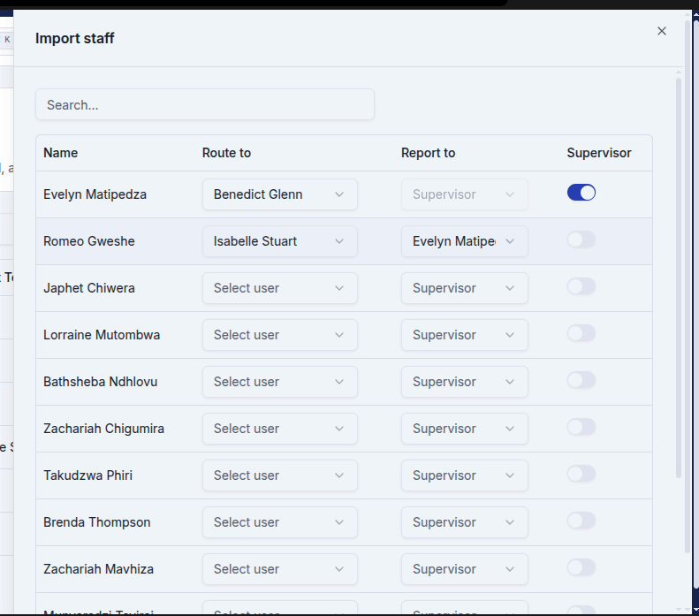The height and width of the screenshot is (616, 699).
Task: Enable Supervisor toggle for Zachariah Chigumira
Action: point(581,427)
